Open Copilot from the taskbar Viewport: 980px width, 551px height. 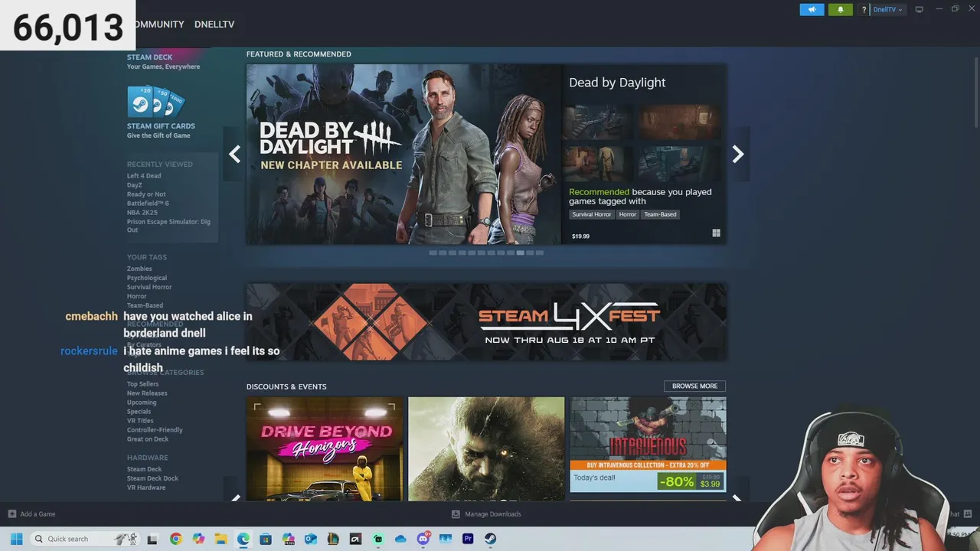coord(199,539)
